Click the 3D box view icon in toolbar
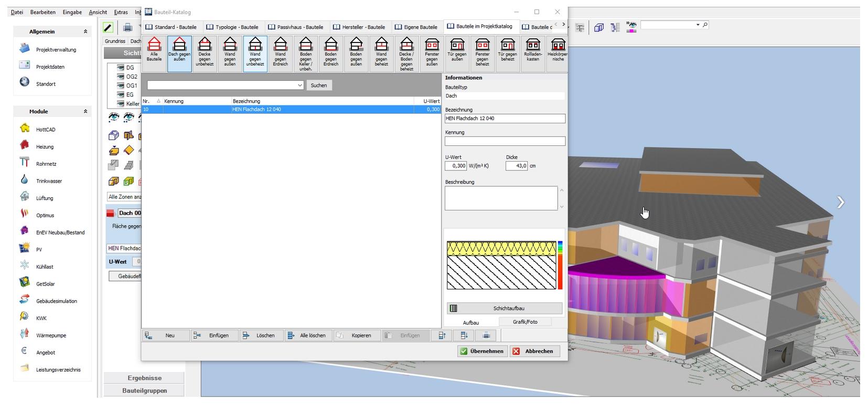 (x=599, y=27)
